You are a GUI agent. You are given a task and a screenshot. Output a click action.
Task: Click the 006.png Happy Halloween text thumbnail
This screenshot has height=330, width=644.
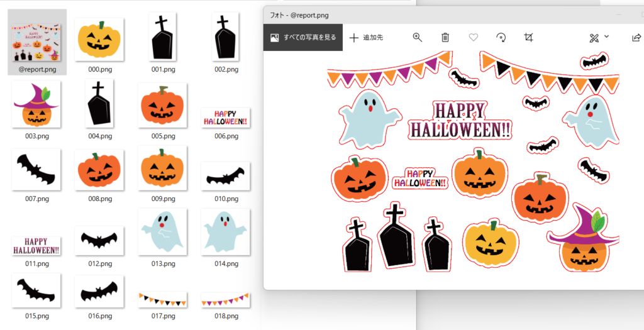[x=226, y=118]
